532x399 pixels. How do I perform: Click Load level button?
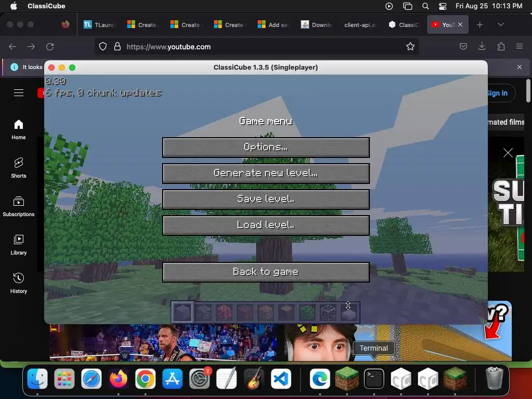coord(265,225)
